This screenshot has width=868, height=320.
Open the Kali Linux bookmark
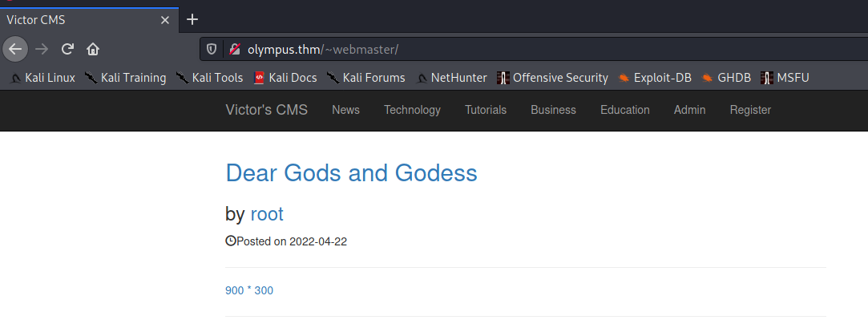click(x=42, y=78)
